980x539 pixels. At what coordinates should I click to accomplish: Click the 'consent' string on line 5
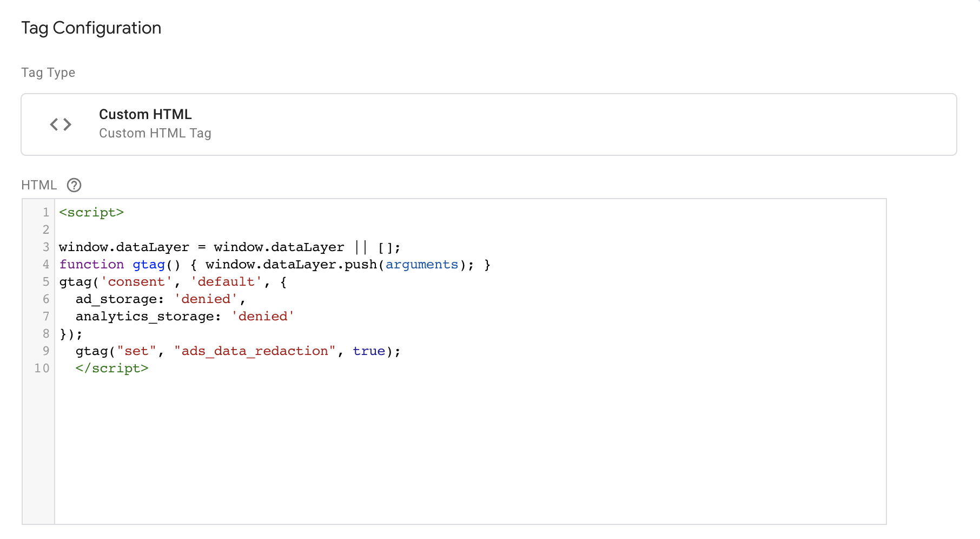pyautogui.click(x=136, y=282)
